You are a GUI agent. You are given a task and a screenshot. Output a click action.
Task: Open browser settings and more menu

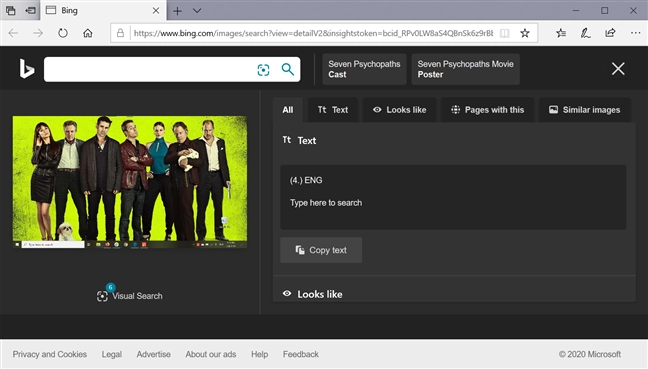pos(635,33)
